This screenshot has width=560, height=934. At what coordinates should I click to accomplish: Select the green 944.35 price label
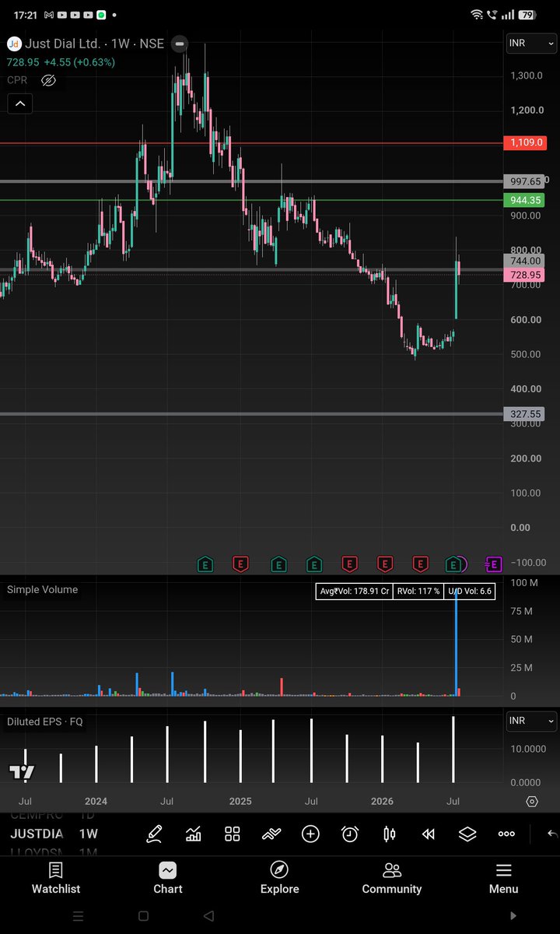(525, 200)
